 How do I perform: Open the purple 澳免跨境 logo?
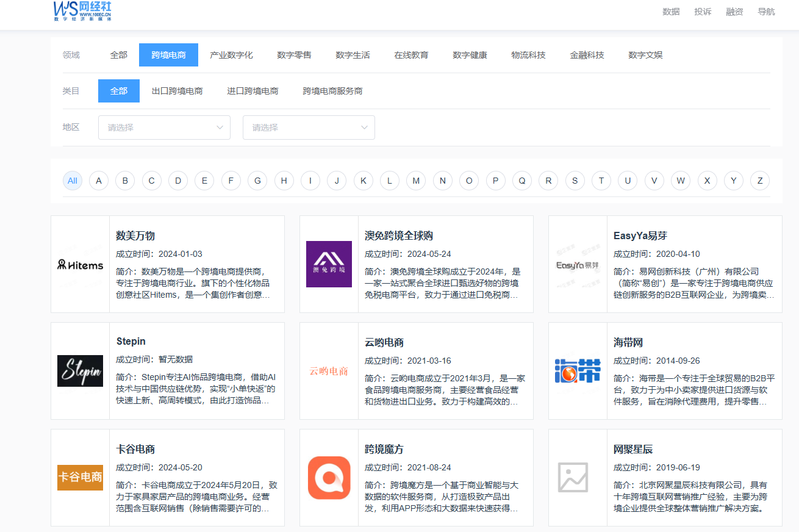tap(329, 264)
